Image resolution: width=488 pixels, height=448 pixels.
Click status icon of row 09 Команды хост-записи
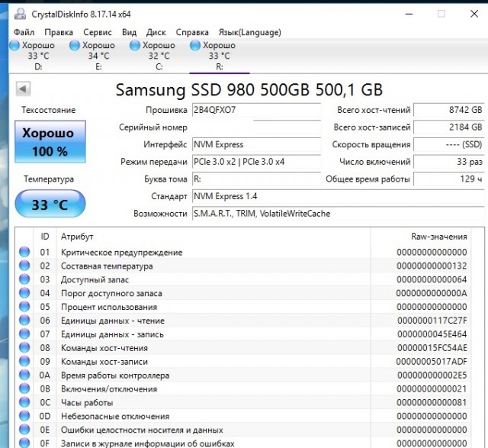point(24,362)
